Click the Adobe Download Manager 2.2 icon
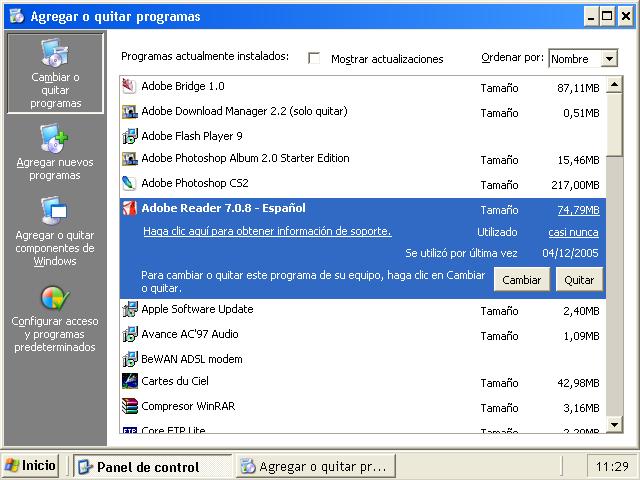 (x=129, y=111)
